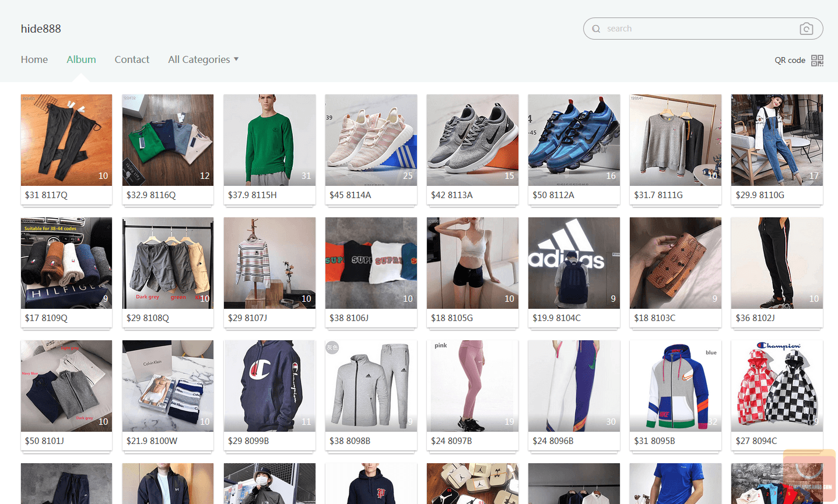Open navy Champion hoodie thumbnail 8099B
The width and height of the screenshot is (838, 504).
[269, 386]
